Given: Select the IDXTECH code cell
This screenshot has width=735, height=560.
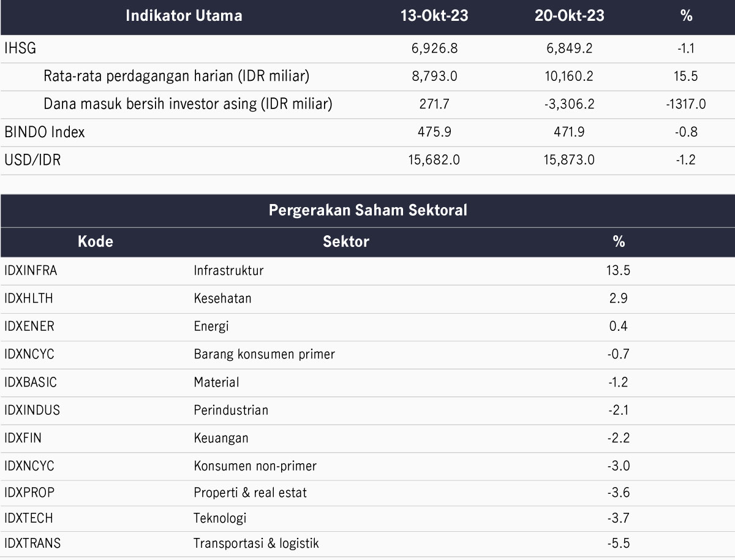Looking at the screenshot, I should pos(28,518).
